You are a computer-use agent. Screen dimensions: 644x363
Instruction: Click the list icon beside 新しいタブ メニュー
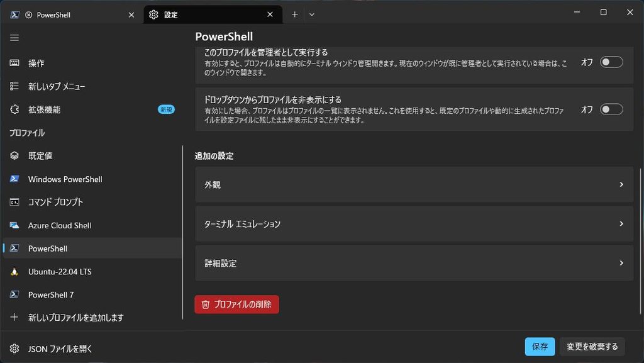coord(14,86)
